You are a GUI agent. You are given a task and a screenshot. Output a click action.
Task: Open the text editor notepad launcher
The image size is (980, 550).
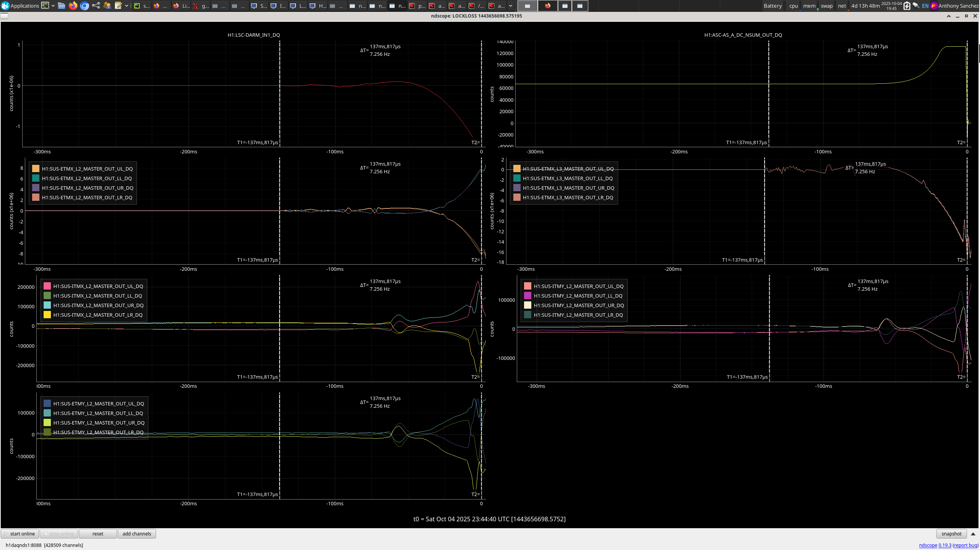tap(118, 6)
